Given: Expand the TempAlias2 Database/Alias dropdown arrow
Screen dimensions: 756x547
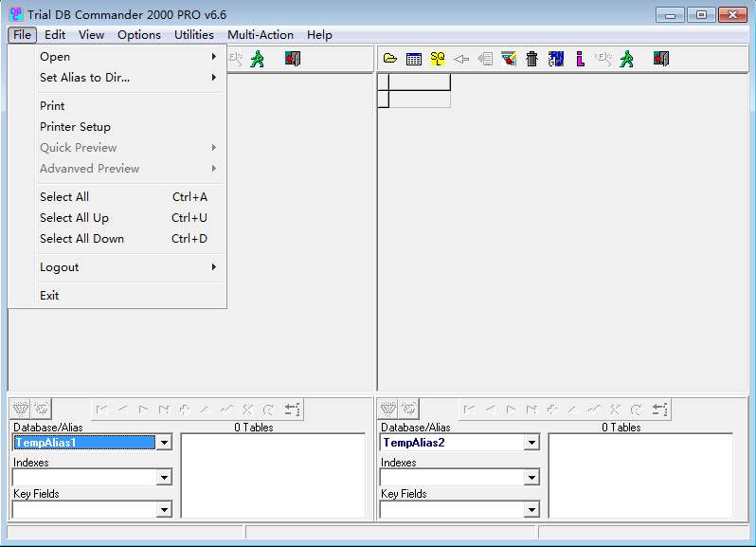Looking at the screenshot, I should (531, 443).
